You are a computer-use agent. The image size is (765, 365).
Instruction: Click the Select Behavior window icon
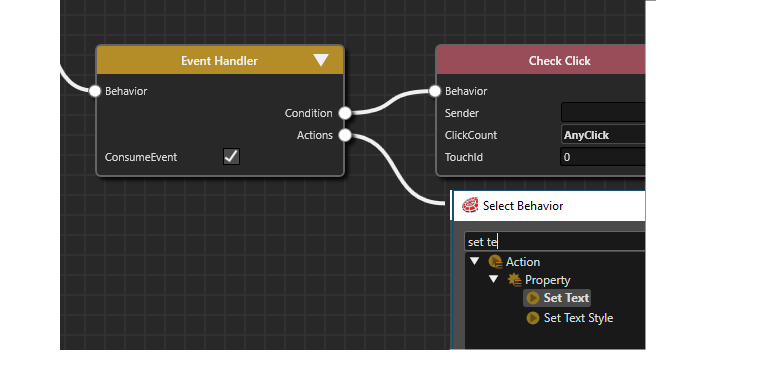point(470,205)
